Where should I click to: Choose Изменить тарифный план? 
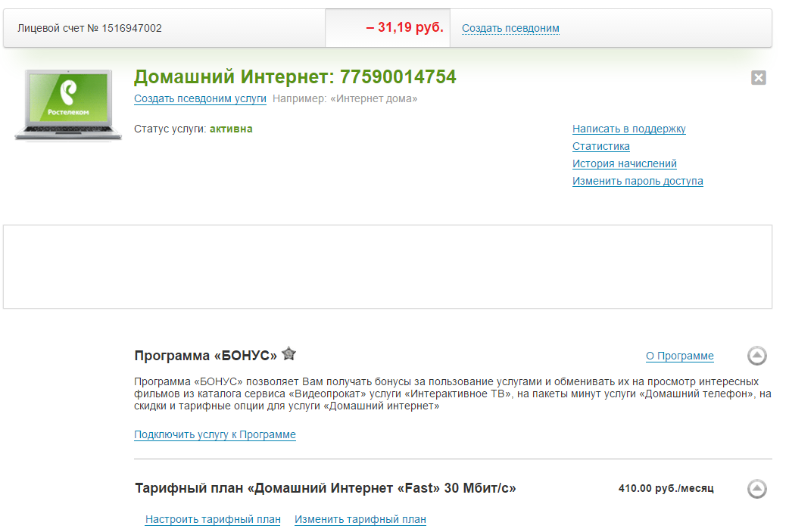click(x=360, y=519)
